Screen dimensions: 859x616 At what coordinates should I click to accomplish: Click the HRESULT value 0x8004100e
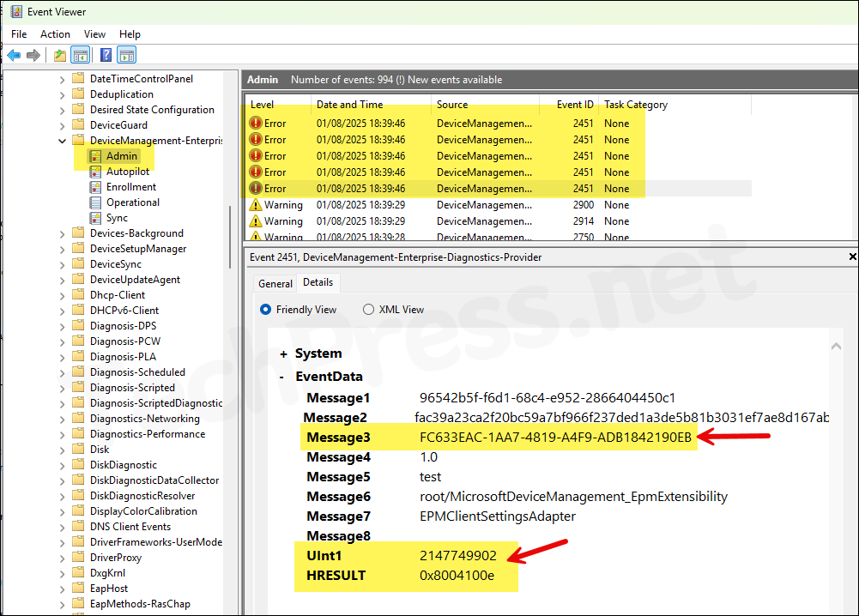(x=457, y=576)
